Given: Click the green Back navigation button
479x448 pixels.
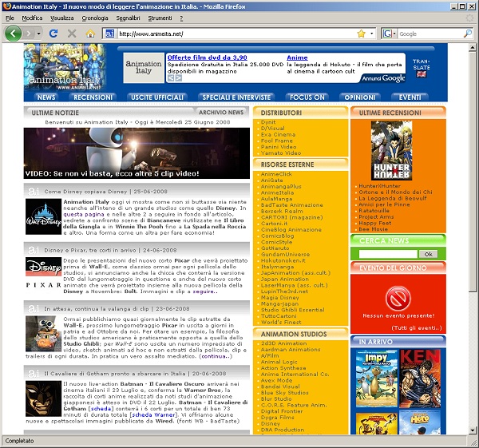Looking at the screenshot, I should click(x=13, y=34).
